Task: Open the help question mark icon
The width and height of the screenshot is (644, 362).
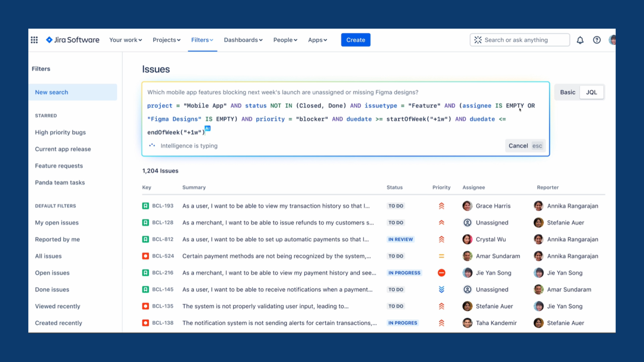Action: 597,40
